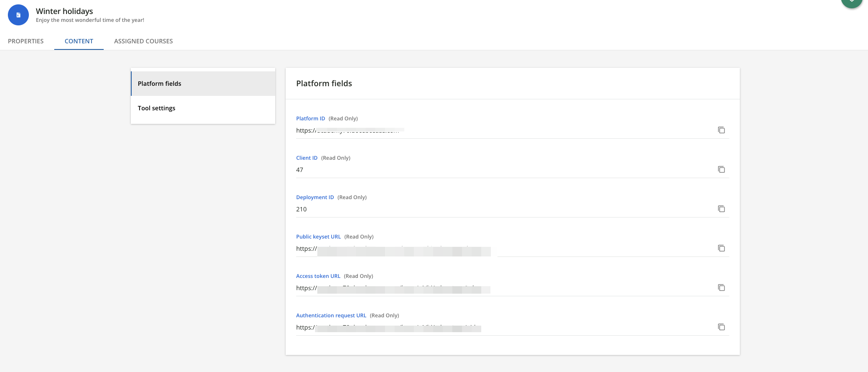Image resolution: width=868 pixels, height=372 pixels.
Task: Click the Platform ID label
Action: (x=311, y=119)
